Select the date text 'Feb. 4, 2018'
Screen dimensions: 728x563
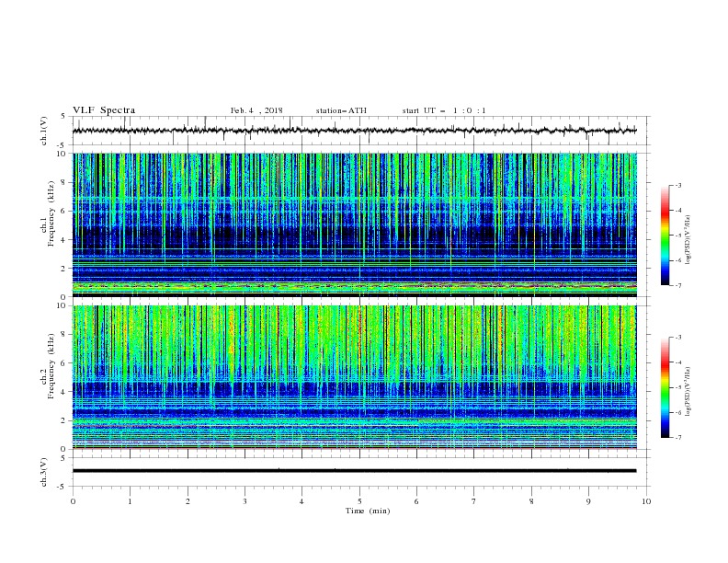click(x=256, y=110)
